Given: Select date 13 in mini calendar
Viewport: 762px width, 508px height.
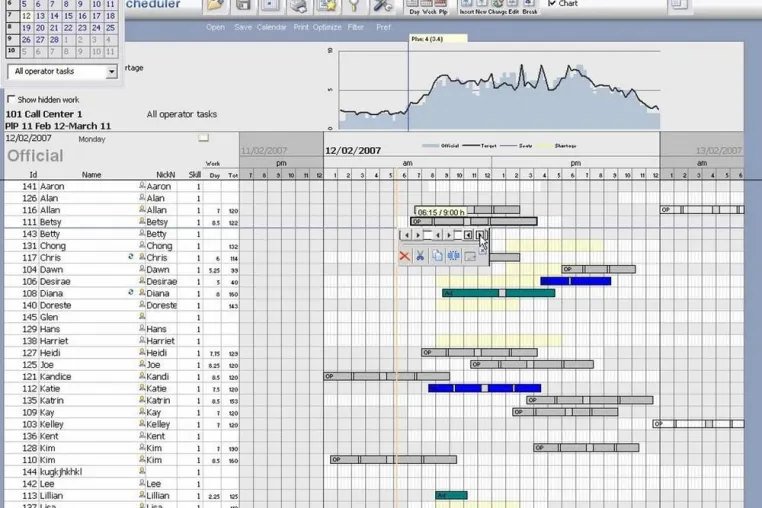Looking at the screenshot, I should tap(40, 16).
